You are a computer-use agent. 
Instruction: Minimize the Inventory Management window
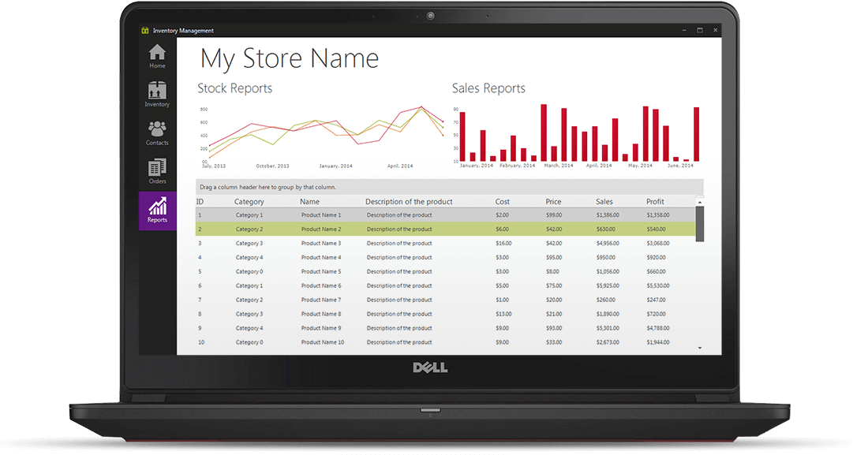tap(683, 31)
